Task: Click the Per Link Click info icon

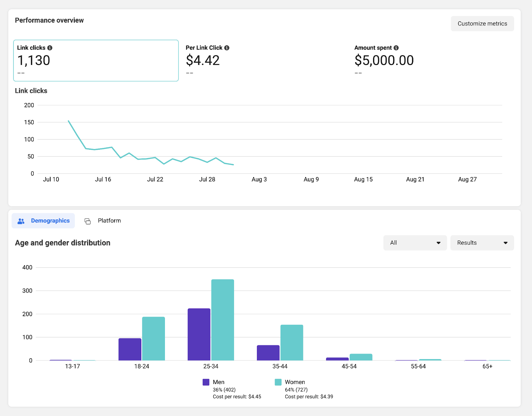Action: [x=227, y=48]
